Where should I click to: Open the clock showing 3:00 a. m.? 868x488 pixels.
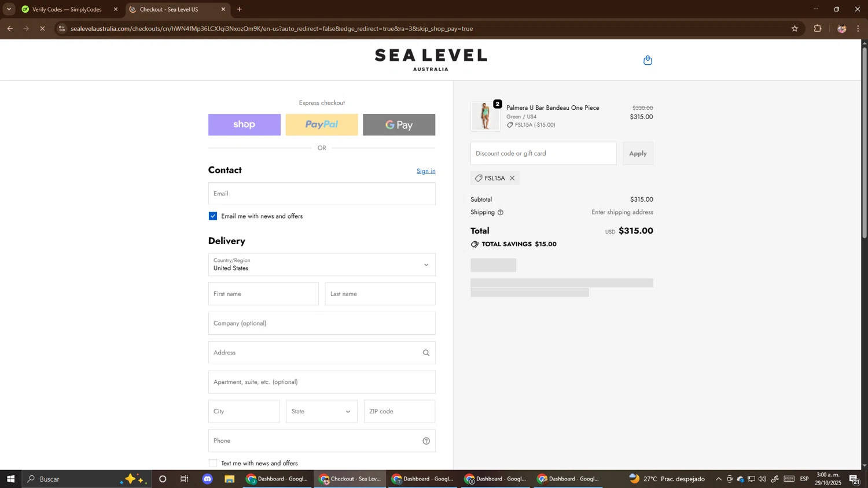point(828,479)
